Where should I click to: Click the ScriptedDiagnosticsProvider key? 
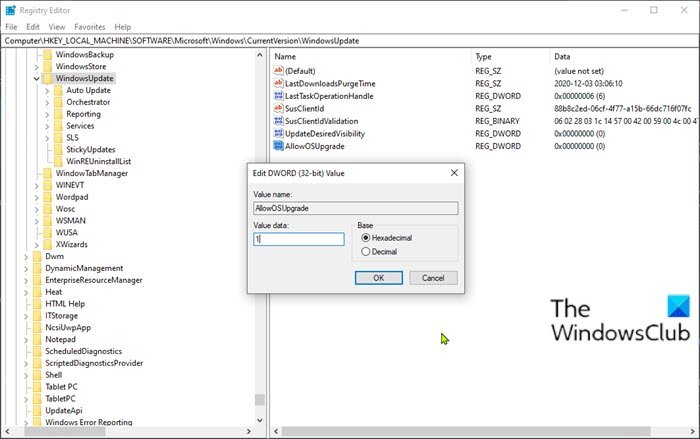(94, 363)
